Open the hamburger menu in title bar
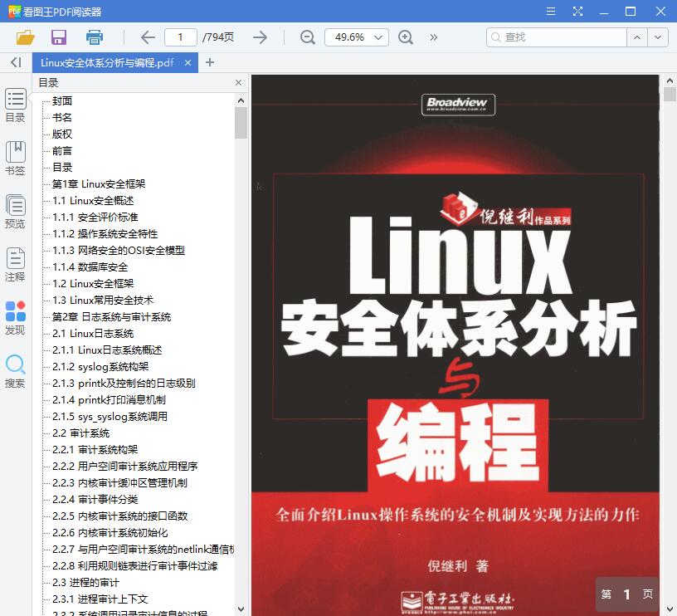Viewport: 677px width, 616px height. (551, 12)
